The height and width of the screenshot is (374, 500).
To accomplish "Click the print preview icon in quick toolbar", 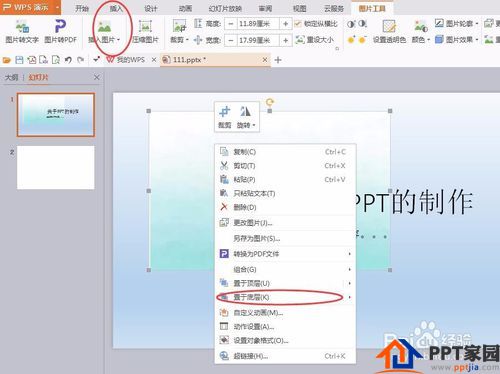I will tap(56, 60).
